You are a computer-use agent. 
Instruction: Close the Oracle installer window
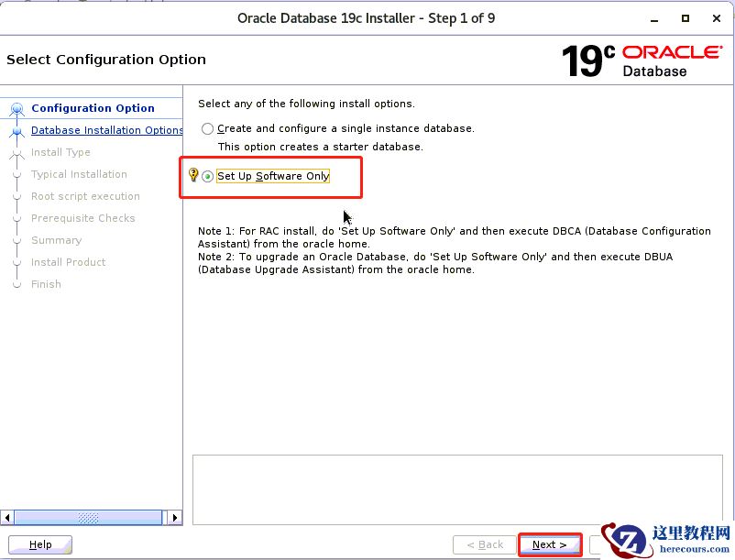click(x=717, y=18)
